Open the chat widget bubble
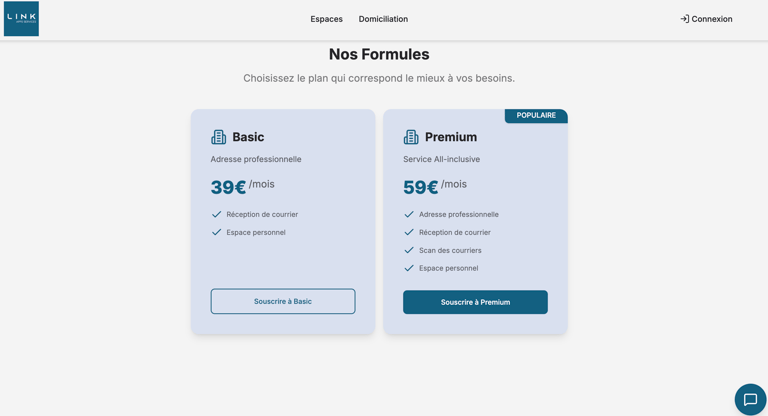The height and width of the screenshot is (416, 768). point(750,399)
